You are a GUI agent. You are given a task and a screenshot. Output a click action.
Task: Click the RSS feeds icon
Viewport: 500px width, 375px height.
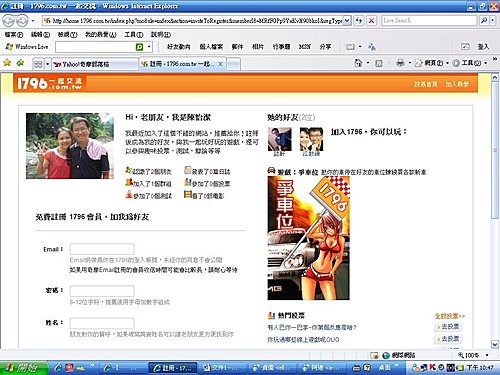pos(379,63)
